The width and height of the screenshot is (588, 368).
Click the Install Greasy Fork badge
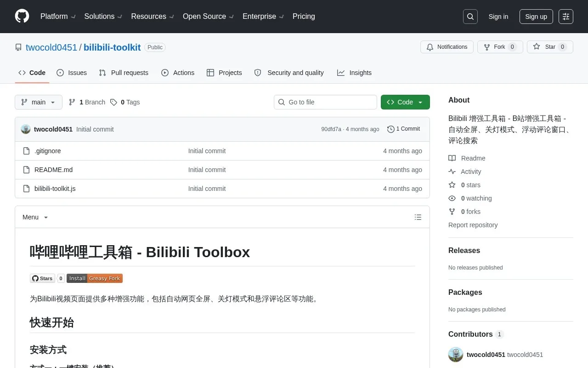(95, 278)
